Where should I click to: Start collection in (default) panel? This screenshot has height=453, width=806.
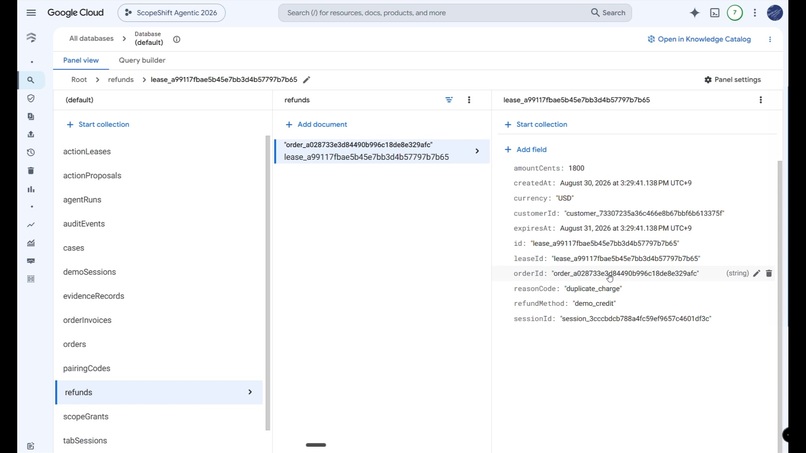click(98, 124)
